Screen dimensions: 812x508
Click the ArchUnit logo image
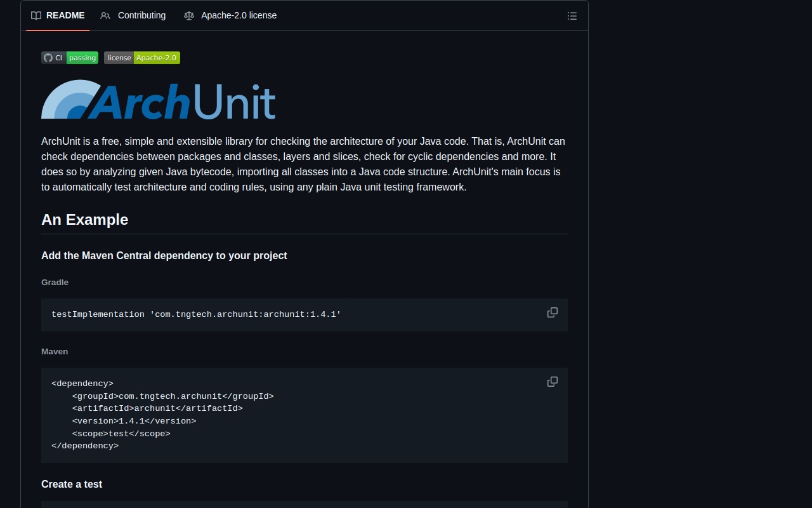tap(158, 100)
